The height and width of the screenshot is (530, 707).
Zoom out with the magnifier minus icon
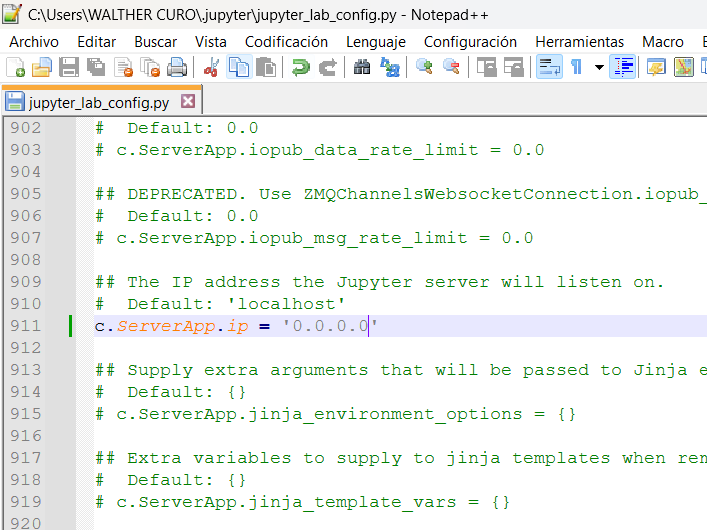(x=451, y=68)
